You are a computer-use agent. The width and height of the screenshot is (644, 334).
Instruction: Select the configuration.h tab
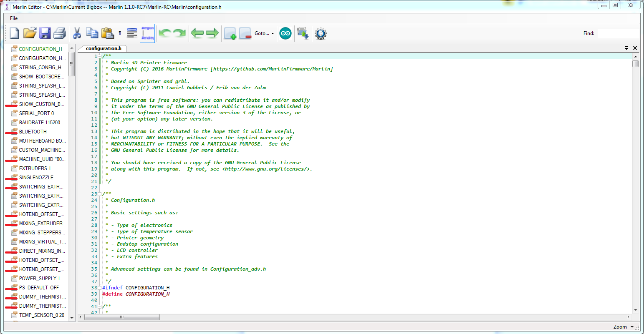pos(104,48)
